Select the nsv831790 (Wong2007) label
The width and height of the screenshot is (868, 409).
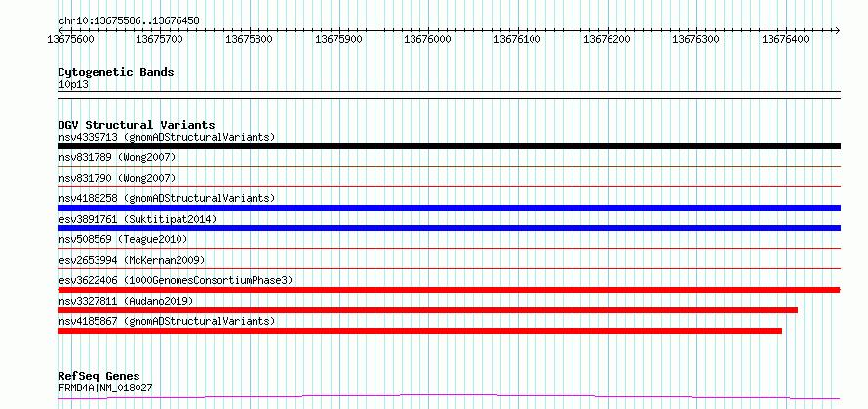pos(117,178)
